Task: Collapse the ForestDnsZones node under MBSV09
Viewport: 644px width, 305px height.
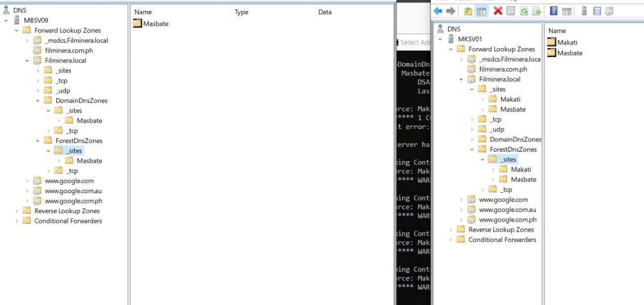Action: (x=38, y=141)
